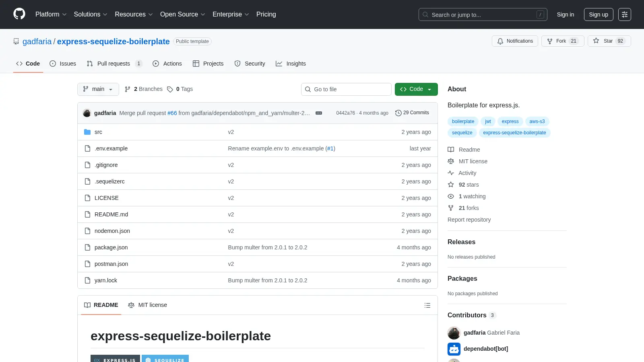Screen dimensions: 644x362
Task: View the 2 Branches link
Action: [143, 89]
